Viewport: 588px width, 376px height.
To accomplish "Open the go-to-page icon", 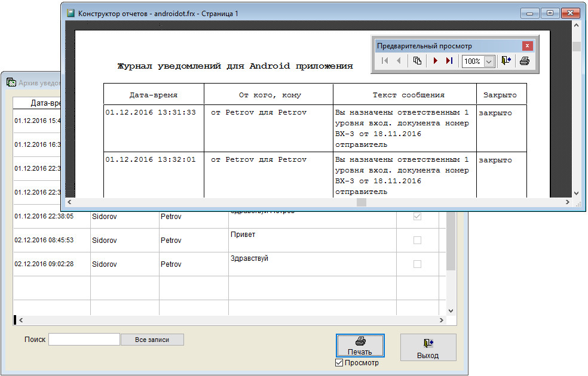I will click(418, 61).
